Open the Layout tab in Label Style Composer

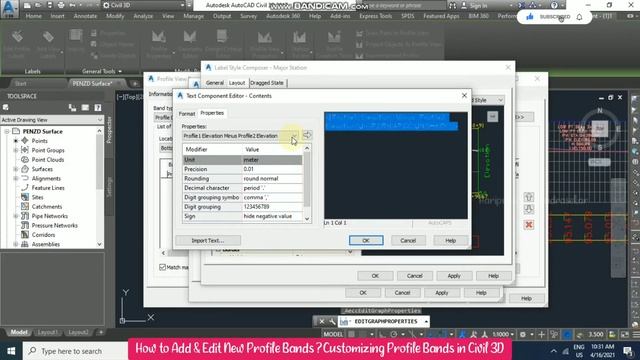tap(237, 83)
